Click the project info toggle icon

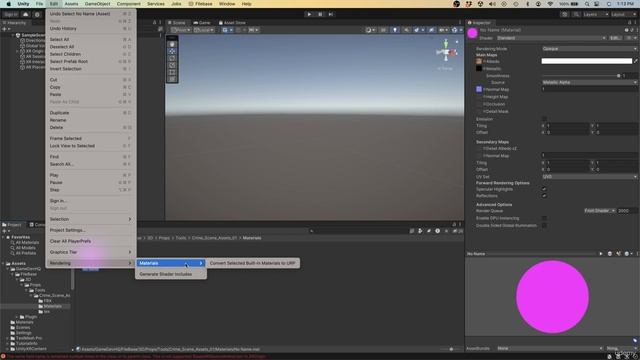437,231
